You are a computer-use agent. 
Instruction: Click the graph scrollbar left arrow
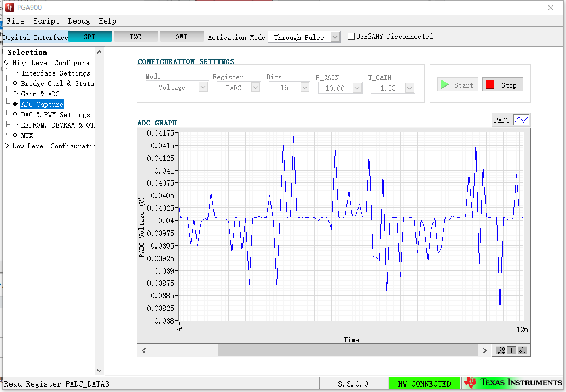tap(143, 350)
